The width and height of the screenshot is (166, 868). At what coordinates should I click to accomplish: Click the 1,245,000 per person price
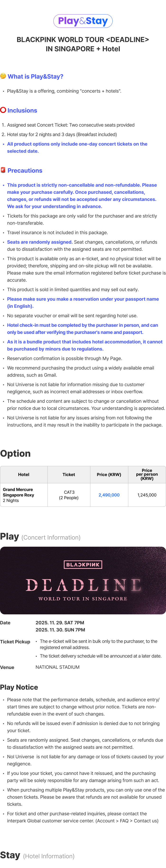147,495
